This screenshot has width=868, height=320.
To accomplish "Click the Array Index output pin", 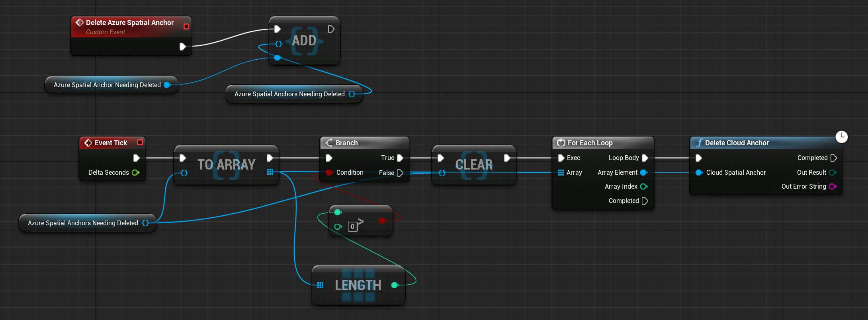I will point(644,186).
